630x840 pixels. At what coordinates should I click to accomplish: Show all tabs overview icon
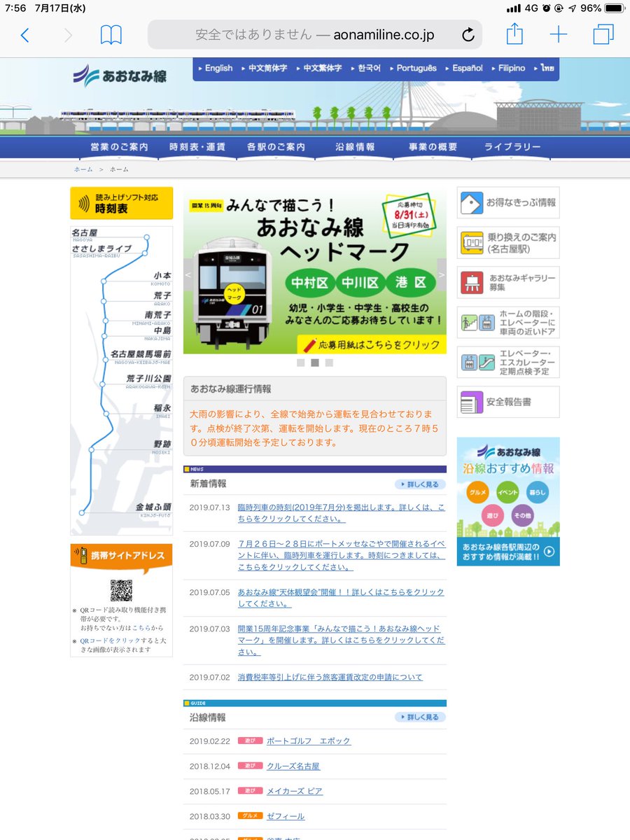click(x=603, y=34)
